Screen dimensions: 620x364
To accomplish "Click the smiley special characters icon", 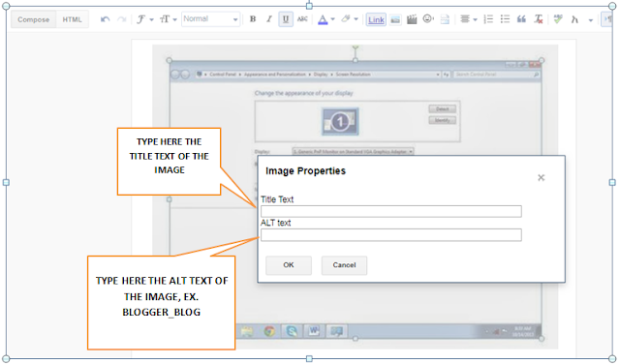I will click(428, 18).
